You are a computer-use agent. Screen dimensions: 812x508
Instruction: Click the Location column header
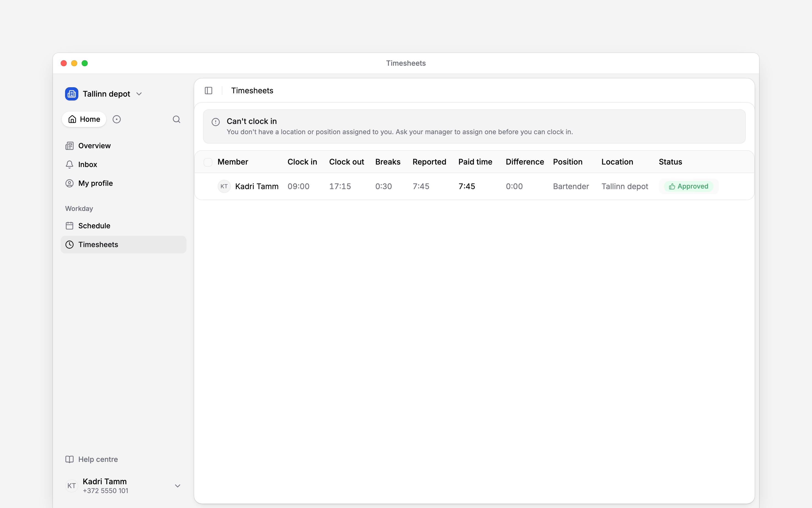(617, 162)
